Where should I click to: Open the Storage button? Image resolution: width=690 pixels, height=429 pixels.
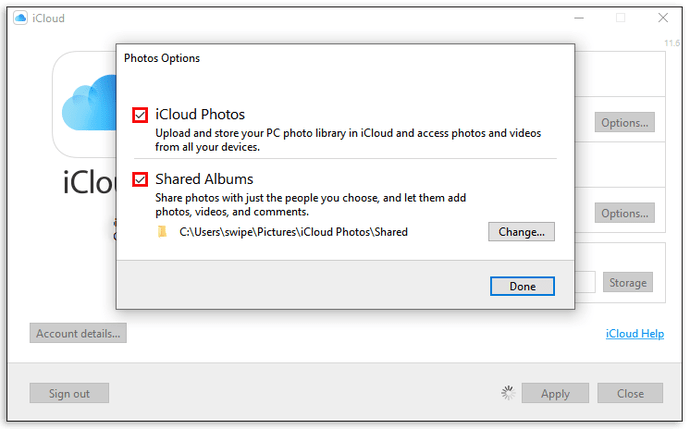click(628, 282)
